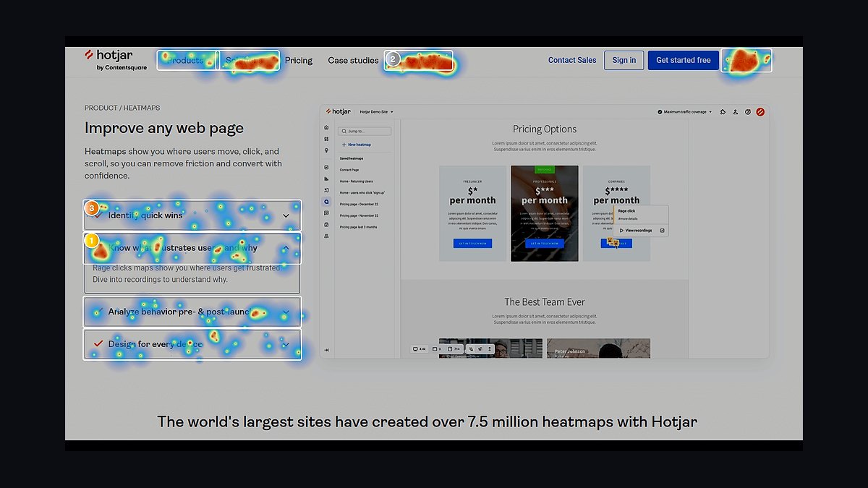Open the saved heatmap Home - Returning Users

tap(357, 181)
